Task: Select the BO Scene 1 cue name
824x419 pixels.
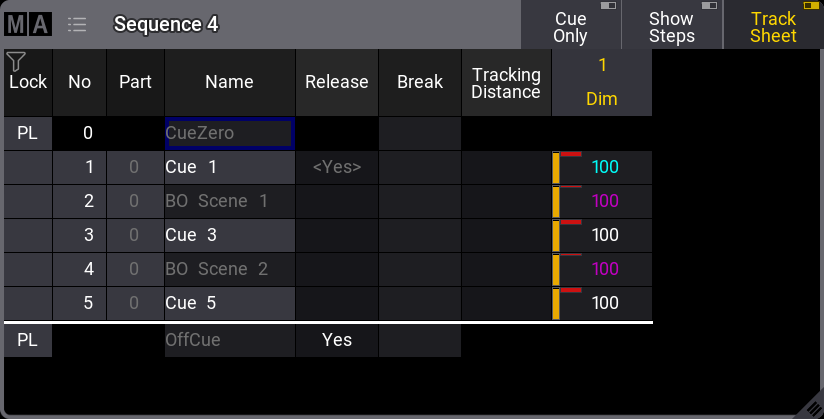Action: click(x=229, y=201)
